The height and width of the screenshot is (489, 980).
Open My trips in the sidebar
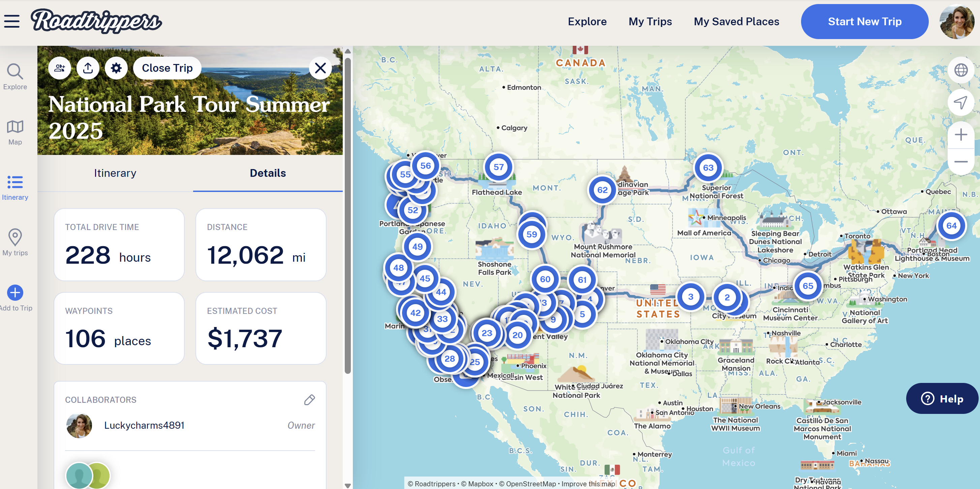pos(15,242)
